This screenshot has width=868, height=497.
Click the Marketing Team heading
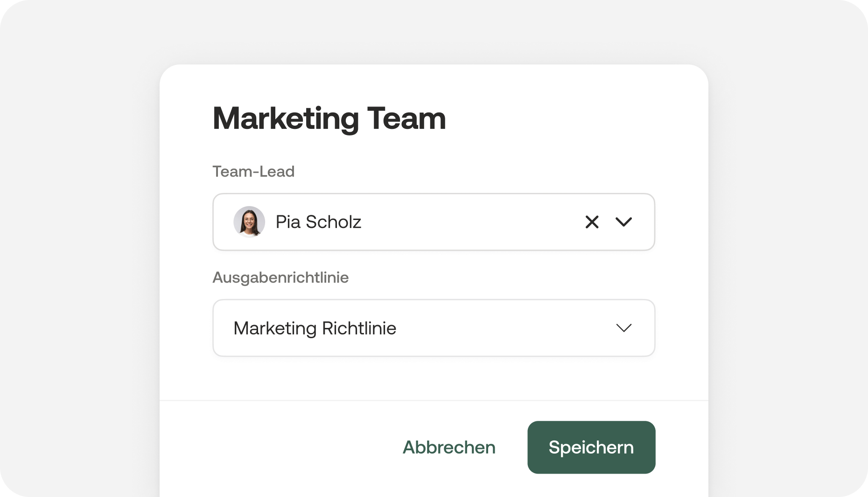click(329, 118)
